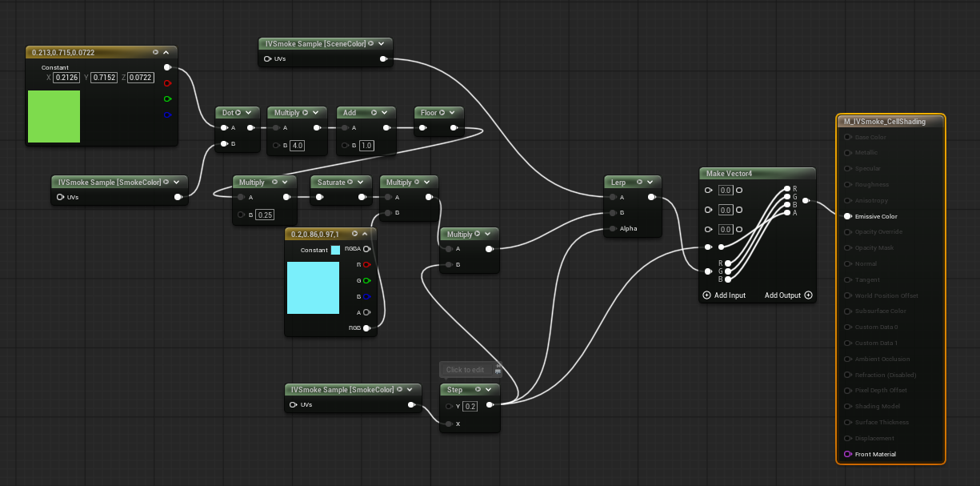Expand the chevron on IVSmoke Sample [SceneColor] node

382,44
